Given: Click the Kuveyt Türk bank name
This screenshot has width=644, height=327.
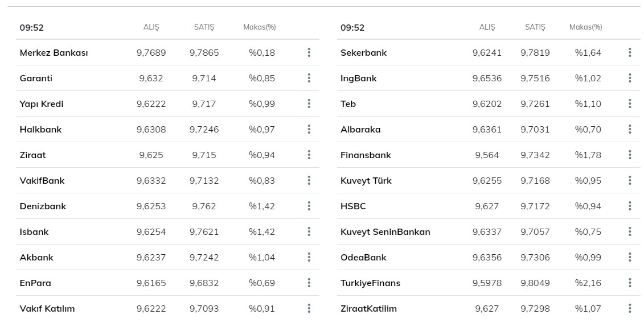Looking at the screenshot, I should pyautogui.click(x=366, y=180).
